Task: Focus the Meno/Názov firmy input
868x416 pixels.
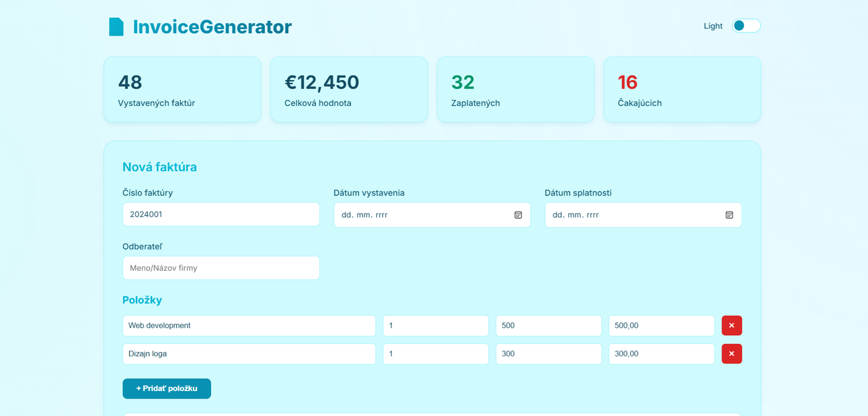Action: coord(221,268)
